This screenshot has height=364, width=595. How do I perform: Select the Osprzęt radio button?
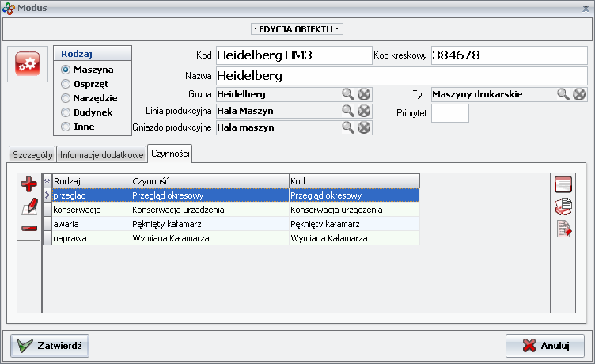[x=66, y=84]
